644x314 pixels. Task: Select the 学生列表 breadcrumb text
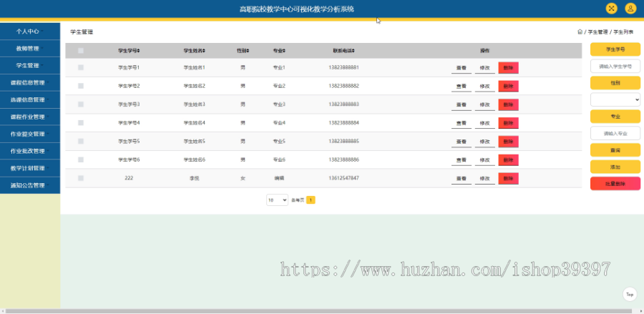(x=623, y=31)
